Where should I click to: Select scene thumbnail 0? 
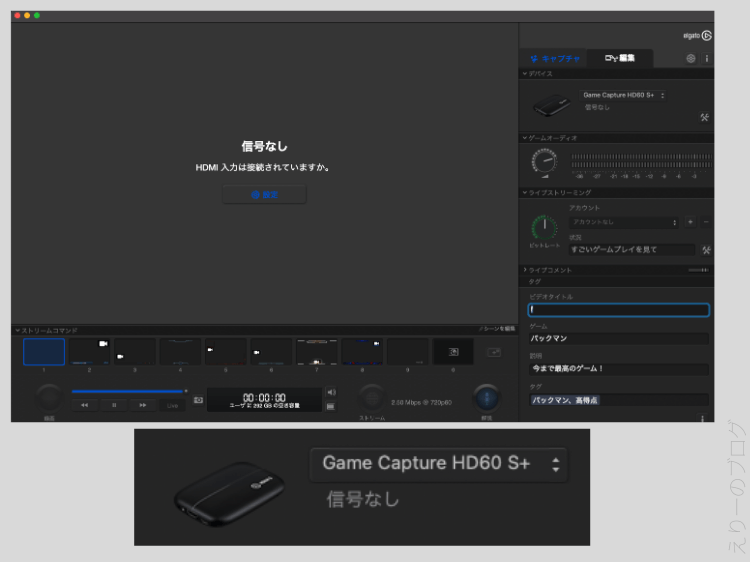(453, 352)
